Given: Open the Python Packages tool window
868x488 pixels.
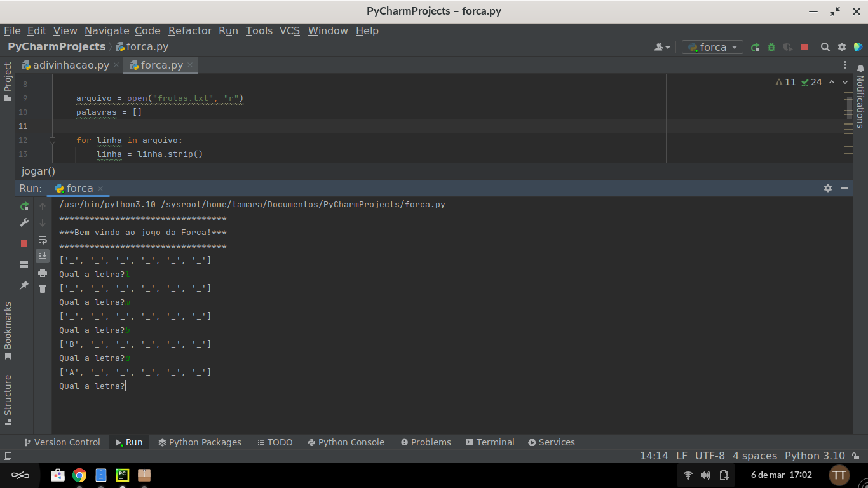Looking at the screenshot, I should (200, 442).
